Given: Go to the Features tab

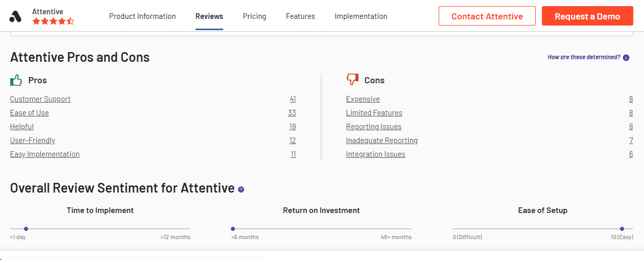Looking at the screenshot, I should (x=300, y=16).
